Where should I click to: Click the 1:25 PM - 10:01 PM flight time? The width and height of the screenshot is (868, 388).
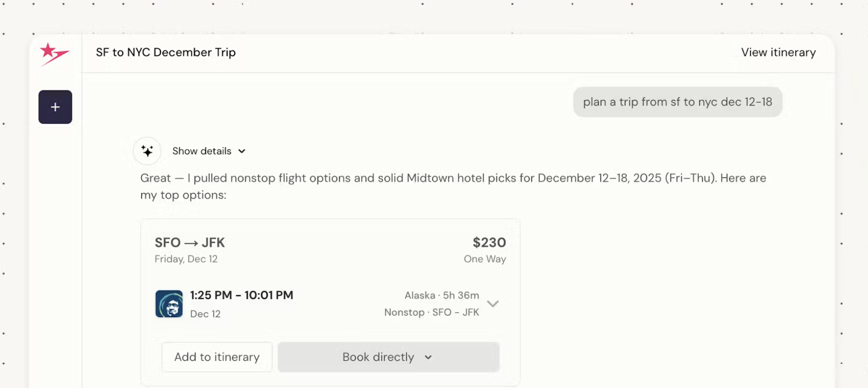click(242, 295)
